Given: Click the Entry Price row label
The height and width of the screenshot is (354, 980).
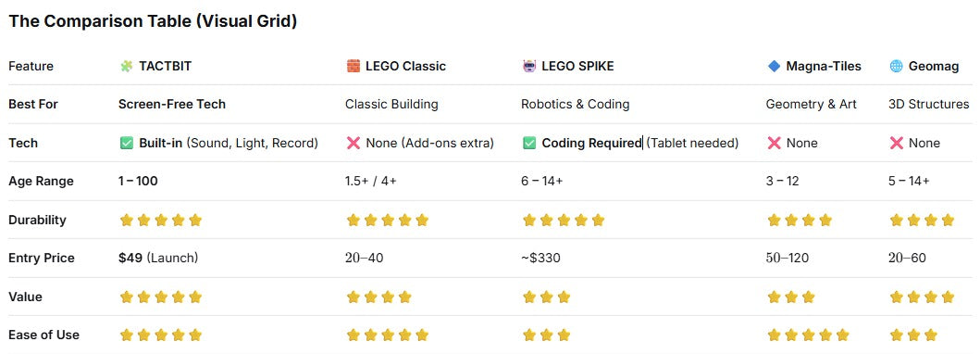Looking at the screenshot, I should coord(42,259).
